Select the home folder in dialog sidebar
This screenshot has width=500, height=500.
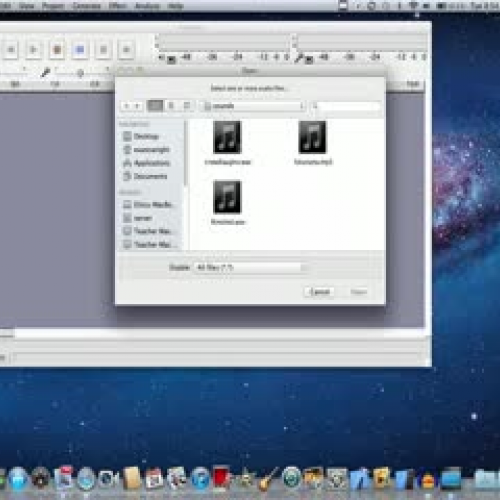[x=146, y=150]
